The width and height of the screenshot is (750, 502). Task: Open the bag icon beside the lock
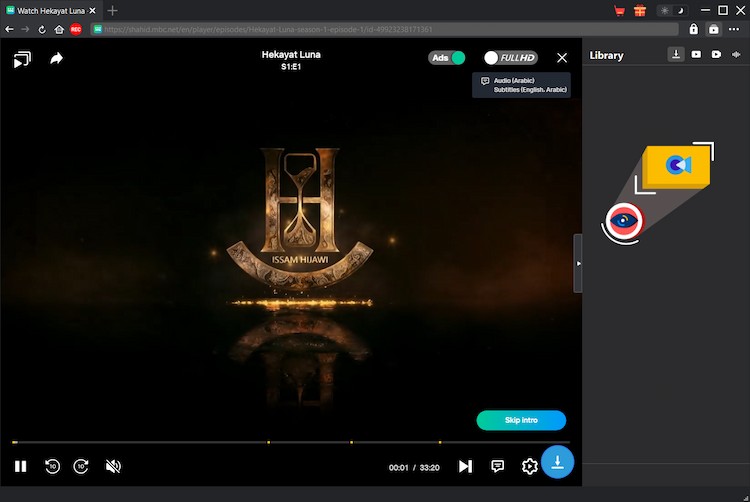(714, 29)
